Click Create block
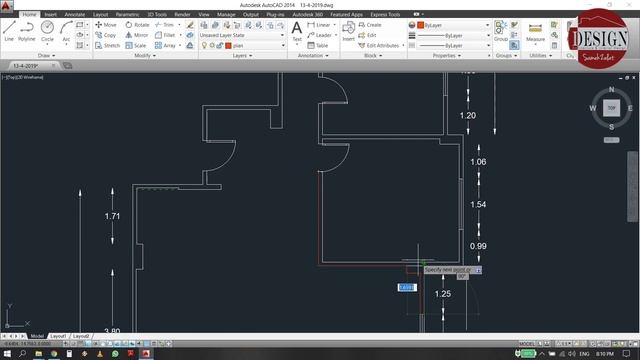Viewport: 640px width, 360px height. [x=370, y=25]
